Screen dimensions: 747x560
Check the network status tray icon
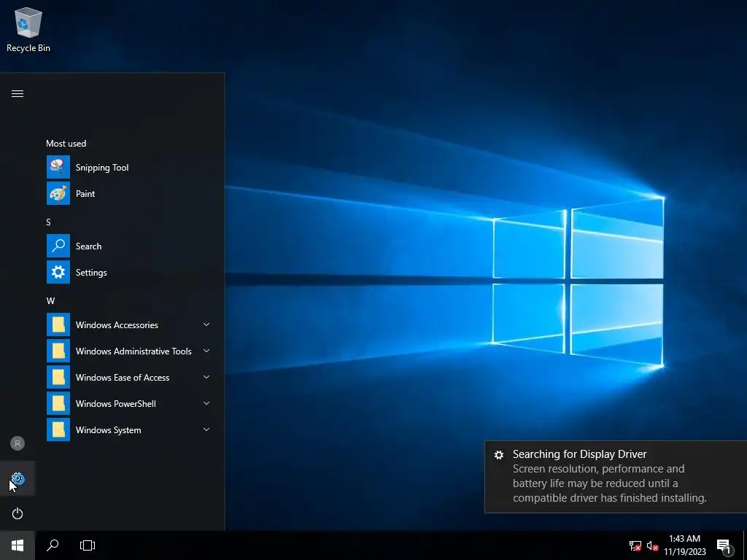tap(635, 545)
